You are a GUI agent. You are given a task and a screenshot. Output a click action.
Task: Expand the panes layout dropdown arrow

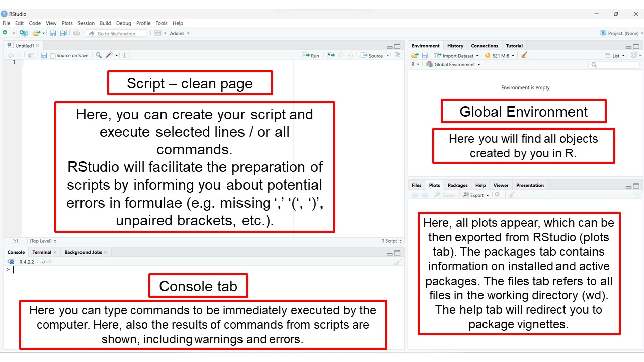pyautogui.click(x=165, y=33)
